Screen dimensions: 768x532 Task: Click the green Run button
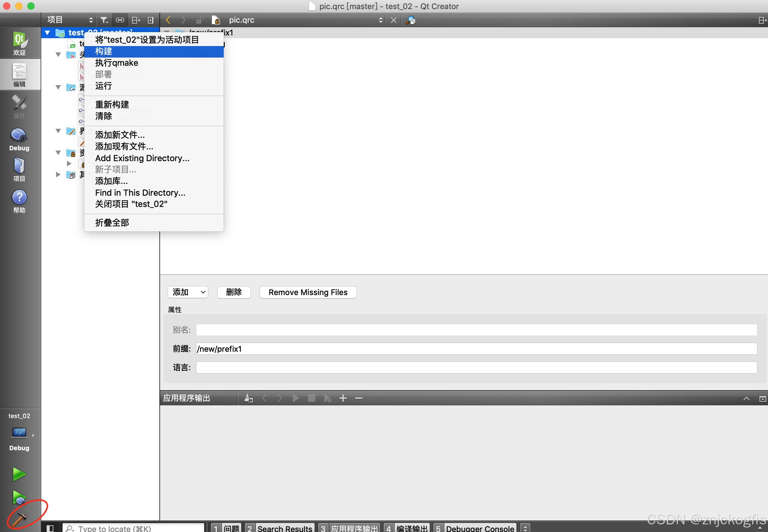19,474
